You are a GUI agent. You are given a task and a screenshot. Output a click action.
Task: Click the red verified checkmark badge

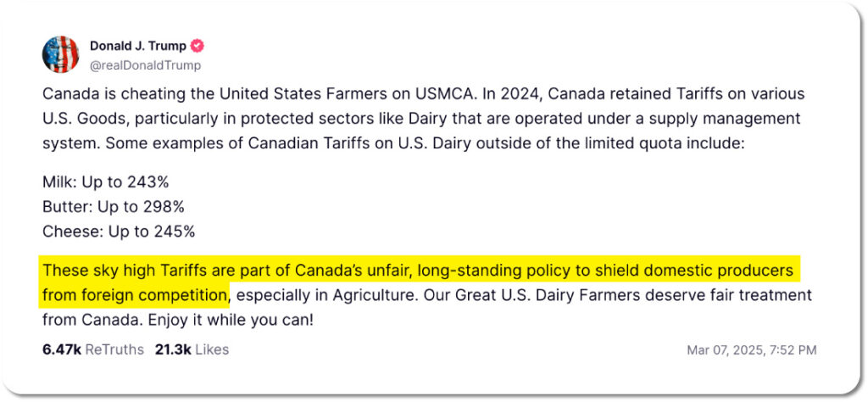tap(197, 46)
